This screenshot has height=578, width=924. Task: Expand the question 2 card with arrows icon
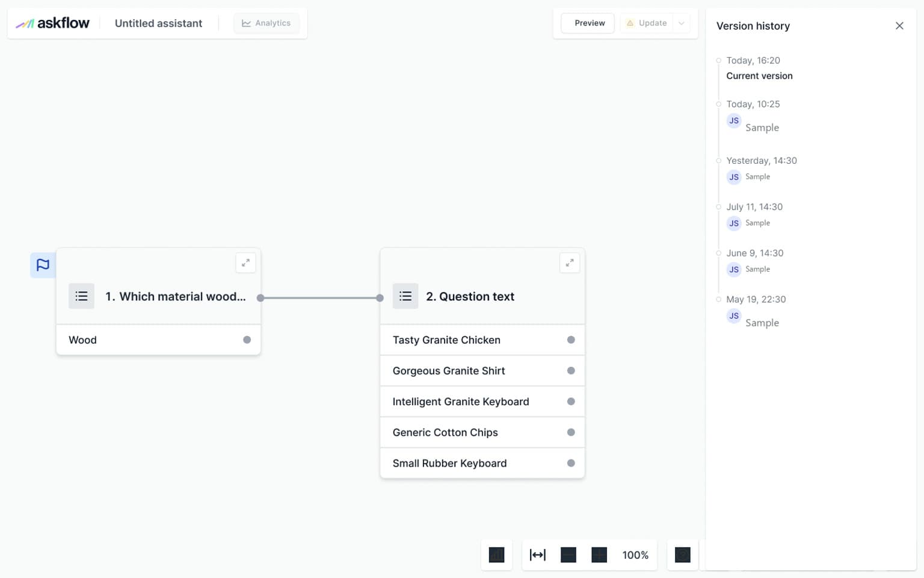(x=570, y=263)
